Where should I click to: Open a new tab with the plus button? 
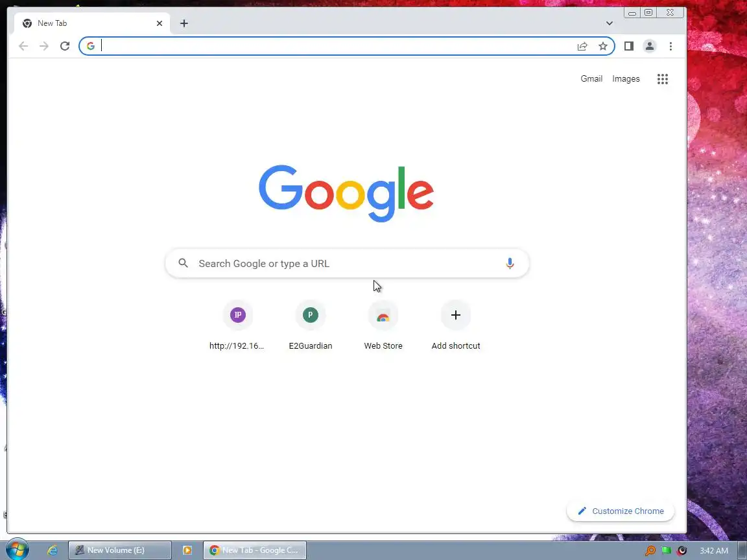pos(184,23)
